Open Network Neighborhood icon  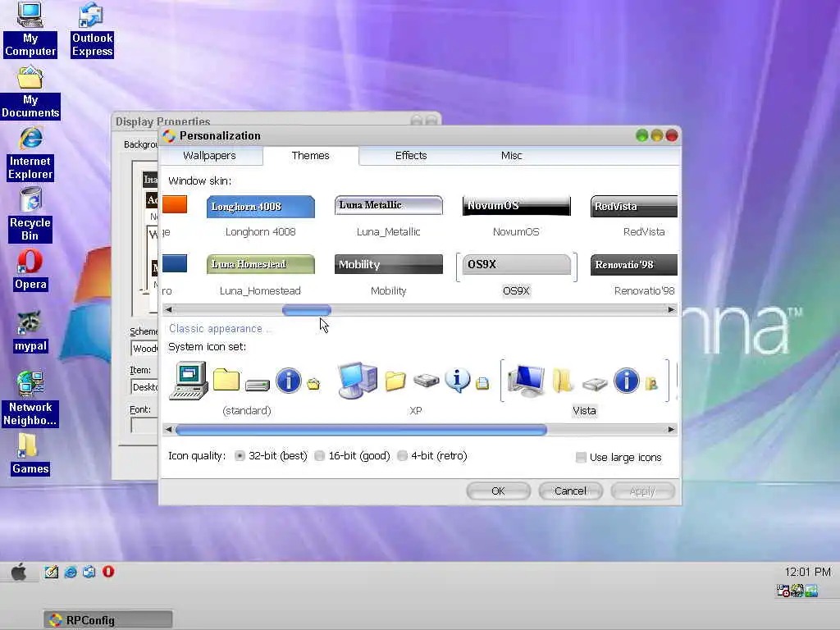coord(30,399)
